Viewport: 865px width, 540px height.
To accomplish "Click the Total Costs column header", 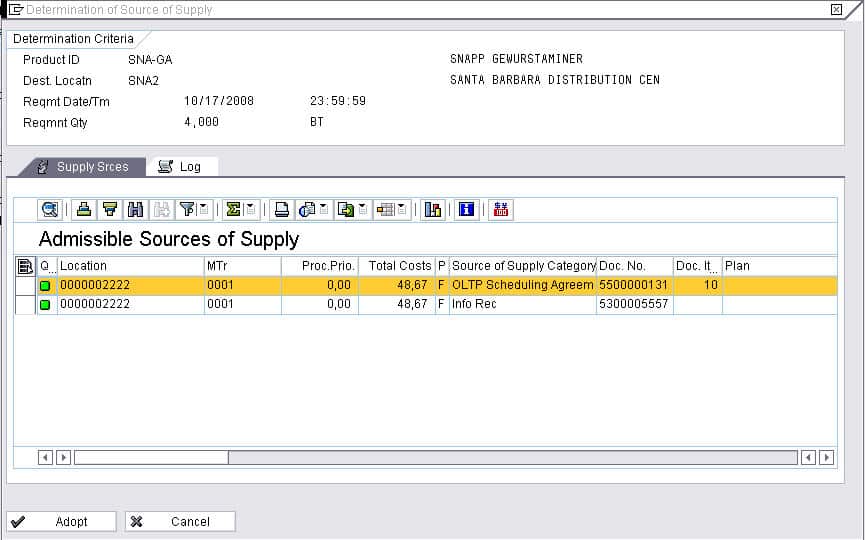I will [x=399, y=266].
